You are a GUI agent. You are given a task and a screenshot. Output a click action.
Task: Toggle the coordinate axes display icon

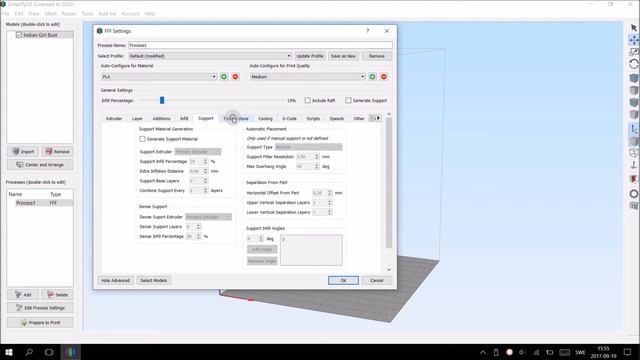click(x=633, y=129)
